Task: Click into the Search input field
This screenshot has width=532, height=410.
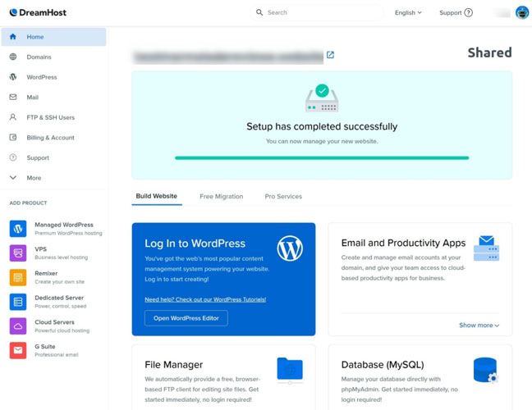Action: point(317,12)
